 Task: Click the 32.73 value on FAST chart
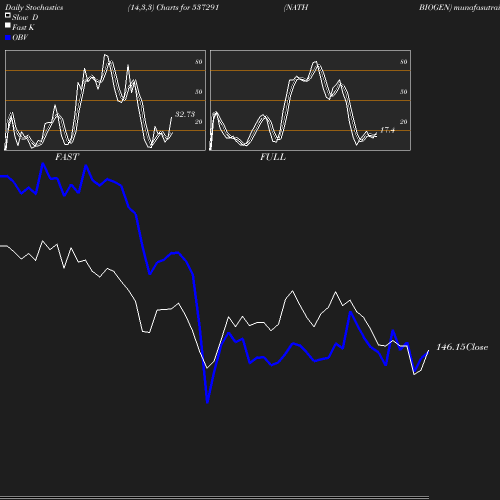tap(185, 114)
